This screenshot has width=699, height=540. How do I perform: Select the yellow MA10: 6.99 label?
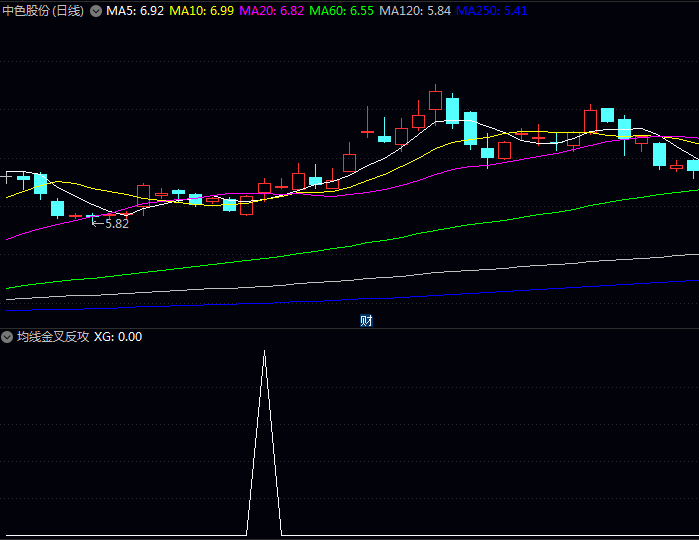[202, 11]
